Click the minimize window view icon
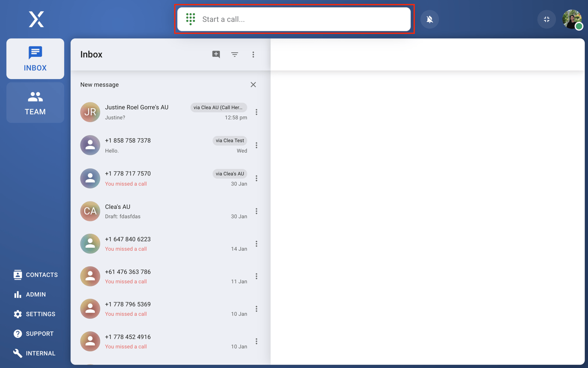Image resolution: width=588 pixels, height=368 pixels. [x=547, y=19]
